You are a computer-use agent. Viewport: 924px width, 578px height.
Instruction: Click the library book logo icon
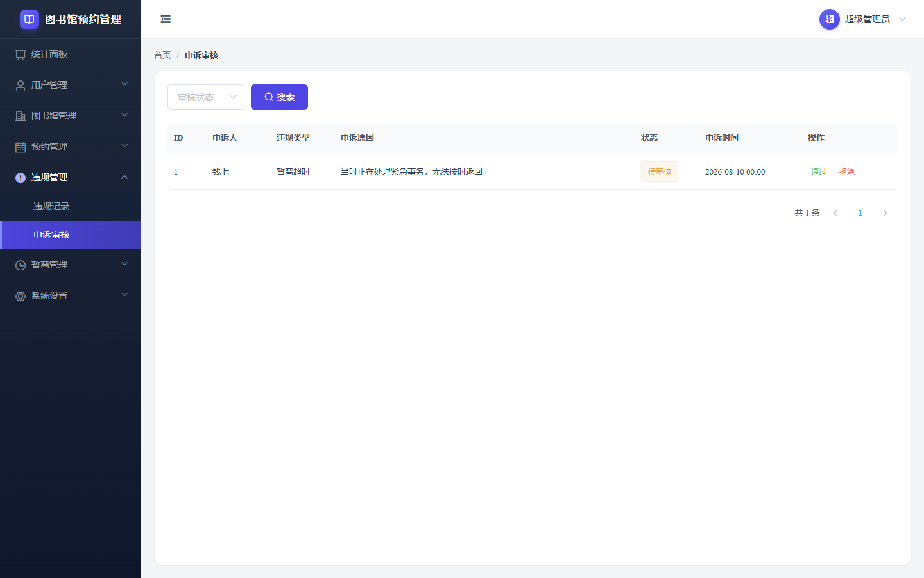pos(30,19)
